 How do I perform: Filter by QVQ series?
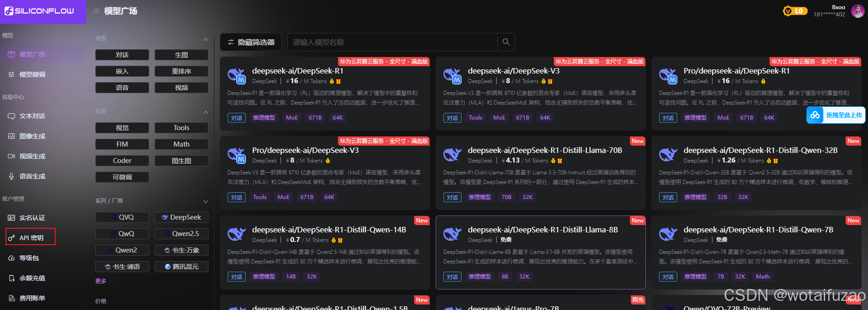(122, 217)
